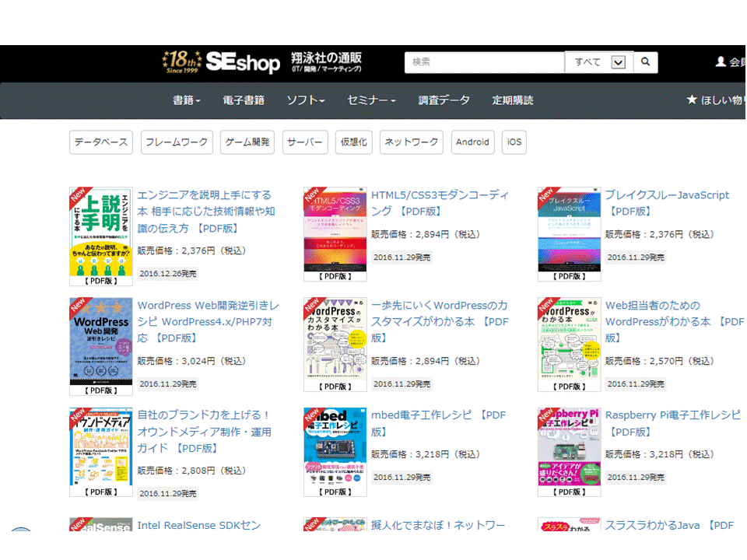Viewport: 747px width, 560px height.
Task: Open mbed電子工作レシピ cover thumbnail
Action: (x=335, y=452)
